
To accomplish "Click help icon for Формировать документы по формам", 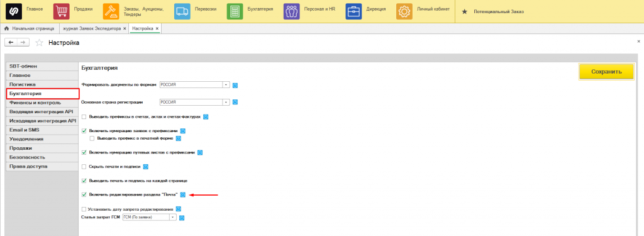I will tap(235, 85).
